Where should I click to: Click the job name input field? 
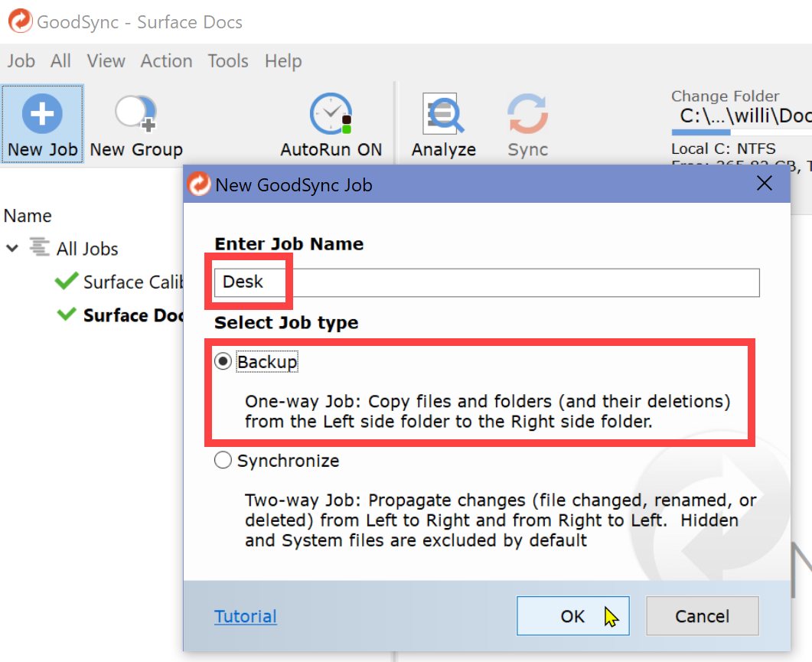point(487,282)
